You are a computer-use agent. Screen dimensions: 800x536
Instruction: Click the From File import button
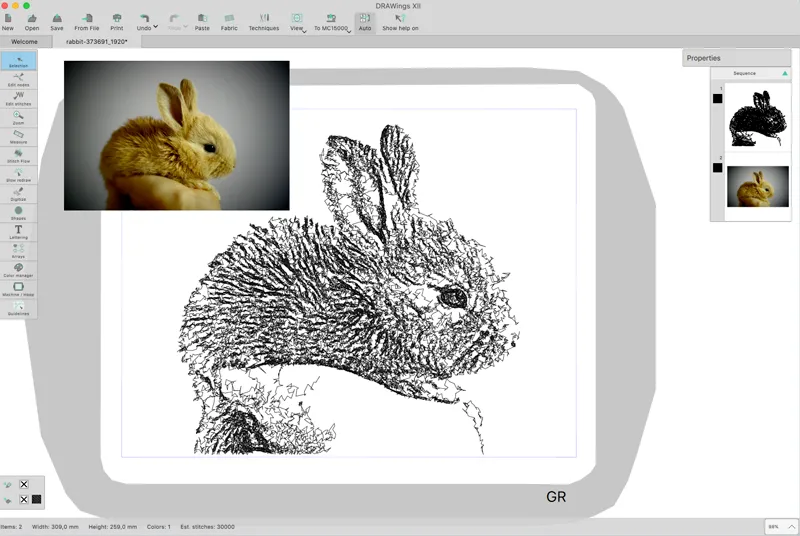click(87, 21)
